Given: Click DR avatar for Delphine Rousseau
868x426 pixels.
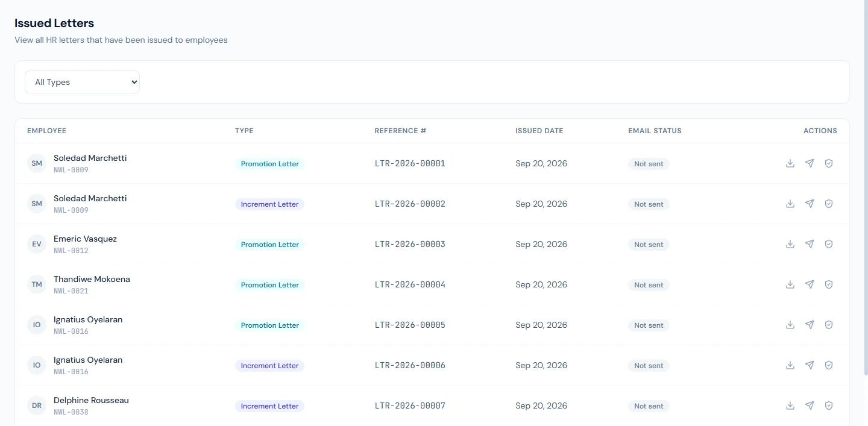Looking at the screenshot, I should (37, 406).
